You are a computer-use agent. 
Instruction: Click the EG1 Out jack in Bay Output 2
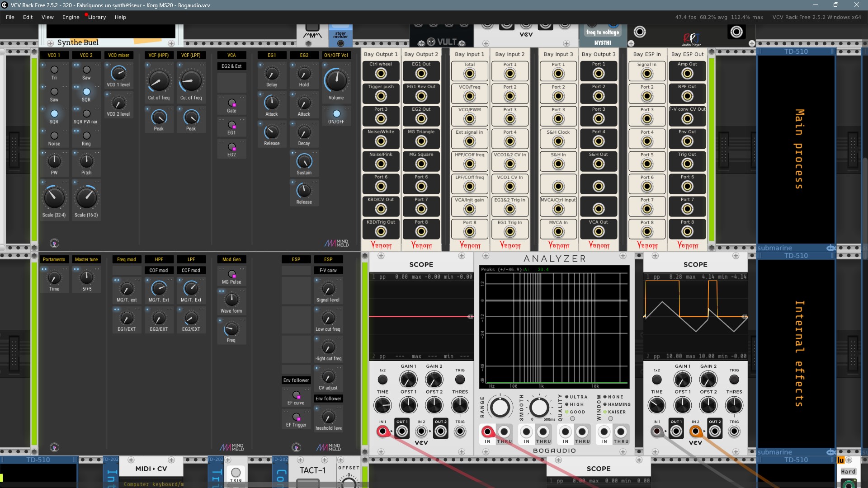click(421, 74)
